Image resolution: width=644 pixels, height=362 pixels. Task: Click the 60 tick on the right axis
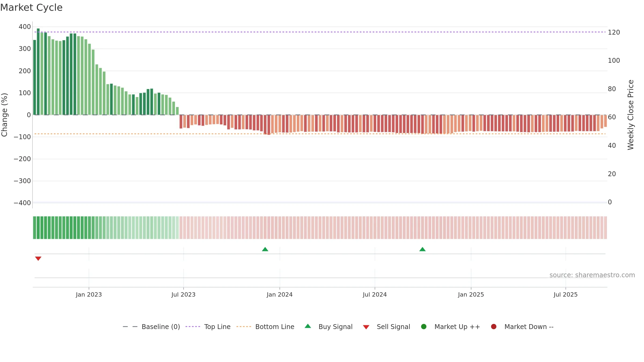click(x=612, y=117)
